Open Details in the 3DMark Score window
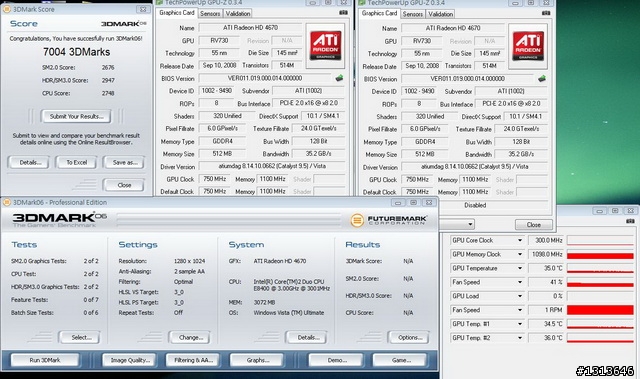The width and height of the screenshot is (640, 379). coord(29,162)
